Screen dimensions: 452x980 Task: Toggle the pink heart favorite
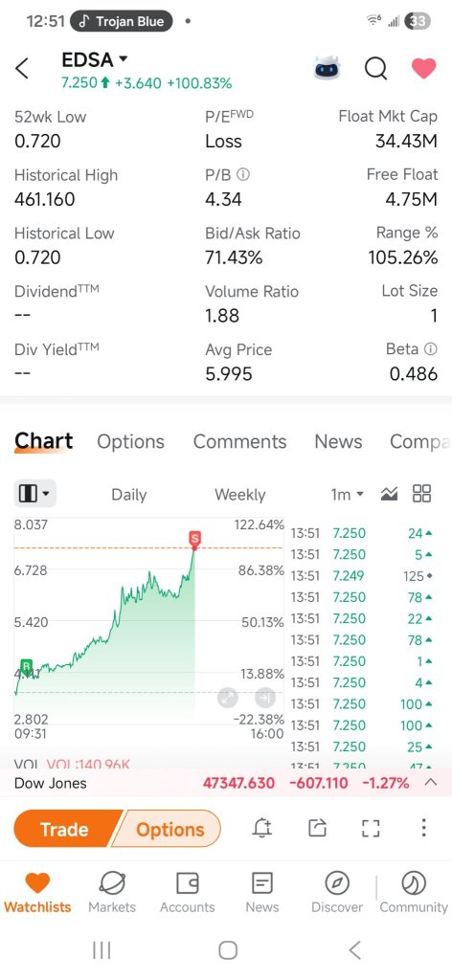423,68
